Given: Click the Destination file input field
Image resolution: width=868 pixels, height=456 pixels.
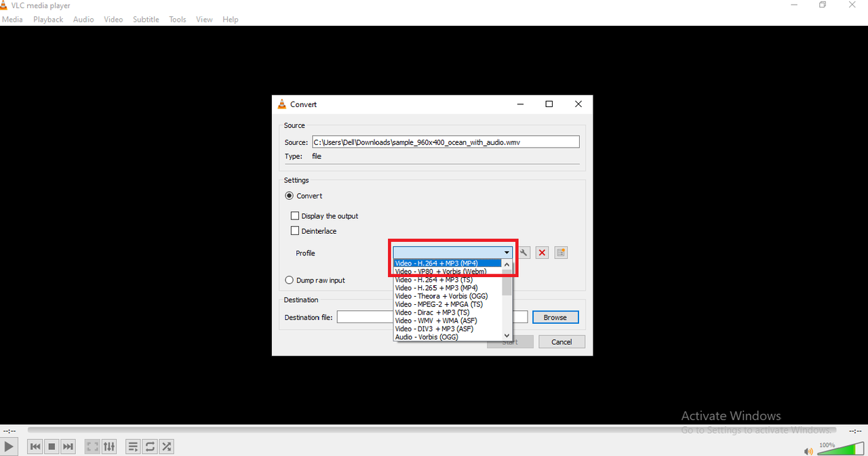Looking at the screenshot, I should 433,317.
